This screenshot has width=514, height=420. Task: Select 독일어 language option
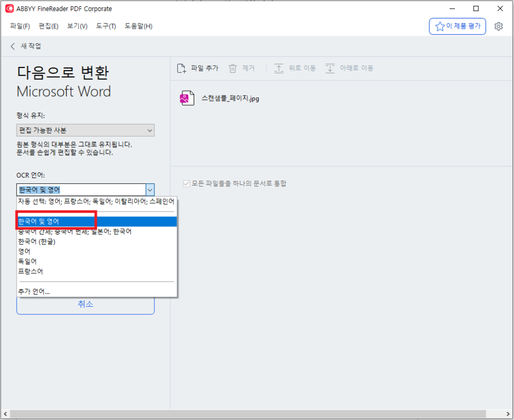[x=96, y=262]
